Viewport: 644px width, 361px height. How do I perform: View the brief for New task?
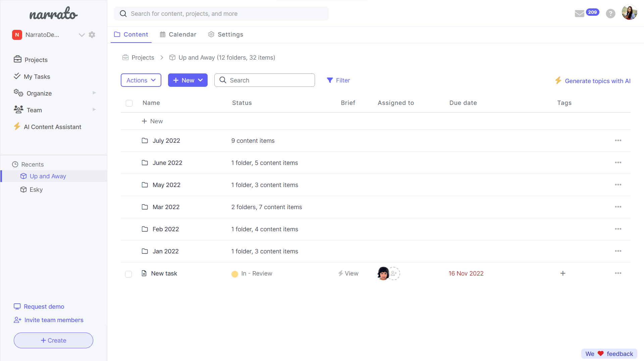tap(348, 274)
